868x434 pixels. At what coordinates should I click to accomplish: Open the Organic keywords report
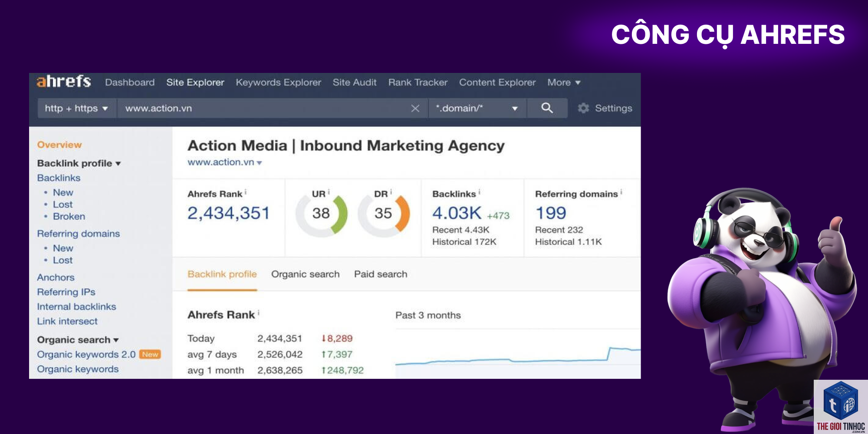78,369
